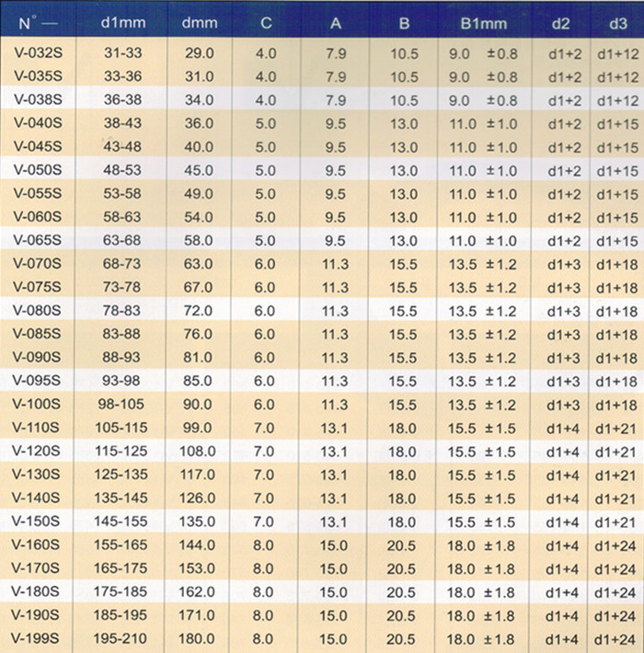Image resolution: width=644 pixels, height=653 pixels.
Task: Select the V-199S row label
Action: click(x=37, y=638)
